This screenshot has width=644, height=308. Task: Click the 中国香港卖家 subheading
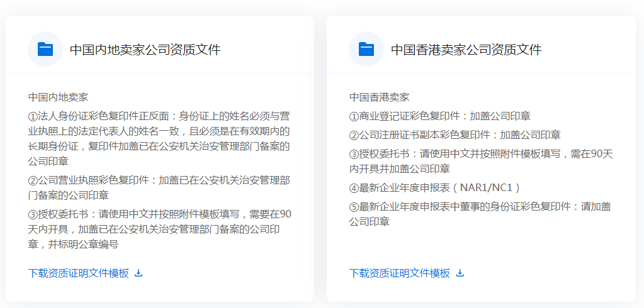coord(380,97)
